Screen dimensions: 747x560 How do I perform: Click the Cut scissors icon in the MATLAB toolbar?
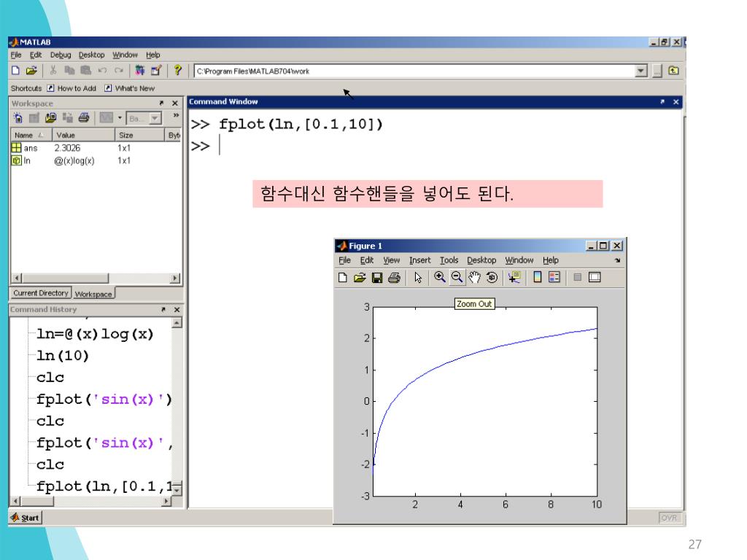pos(53,71)
